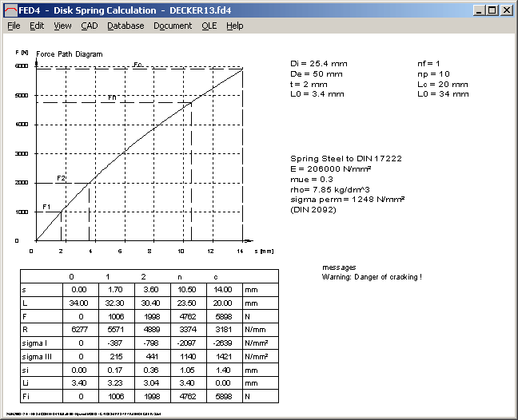This screenshot has width=518, height=420.
Task: Open the View menu
Action: coord(62,26)
